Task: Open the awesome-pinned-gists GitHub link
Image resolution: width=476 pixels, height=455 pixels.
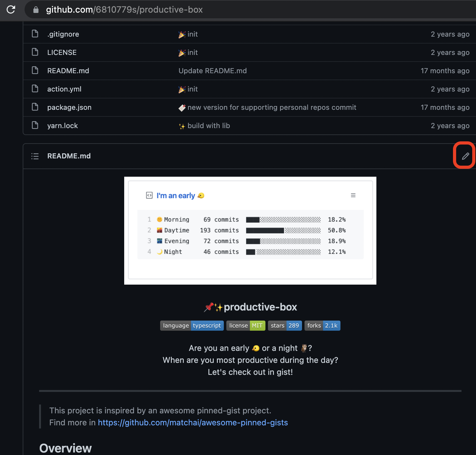Action: coord(193,423)
